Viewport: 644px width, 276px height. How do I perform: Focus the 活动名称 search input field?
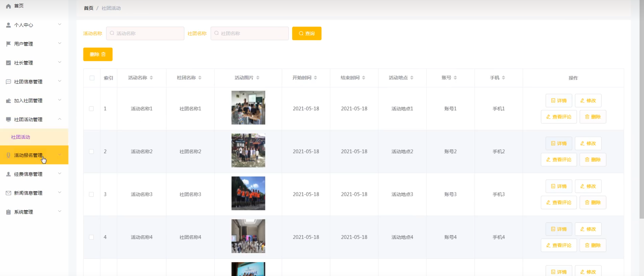(145, 33)
